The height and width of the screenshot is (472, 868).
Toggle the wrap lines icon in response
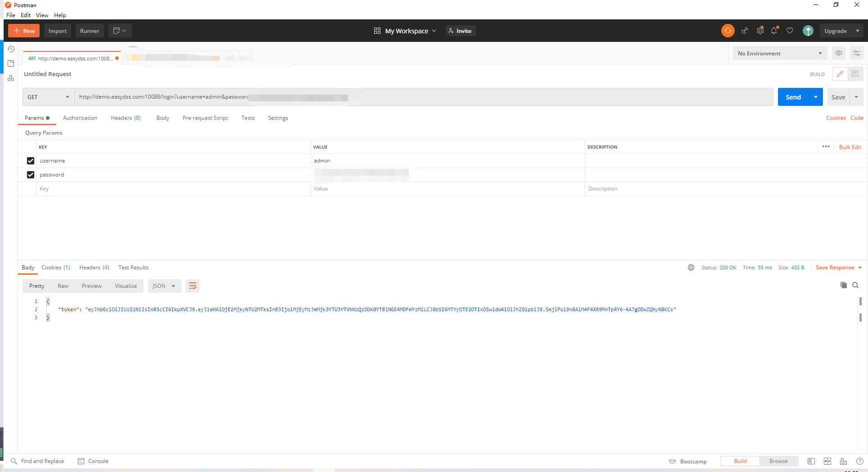[193, 286]
